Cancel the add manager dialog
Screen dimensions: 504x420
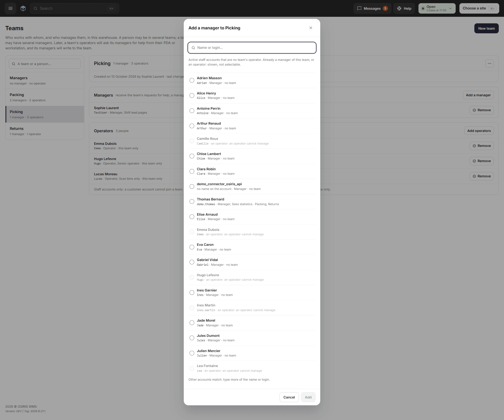[x=289, y=397]
